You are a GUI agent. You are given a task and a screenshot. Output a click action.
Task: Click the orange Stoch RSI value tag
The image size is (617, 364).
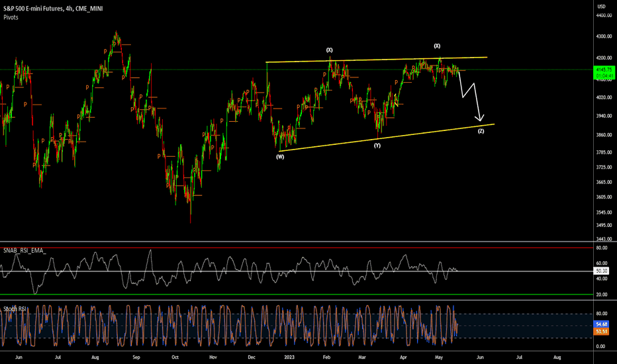[x=601, y=332]
